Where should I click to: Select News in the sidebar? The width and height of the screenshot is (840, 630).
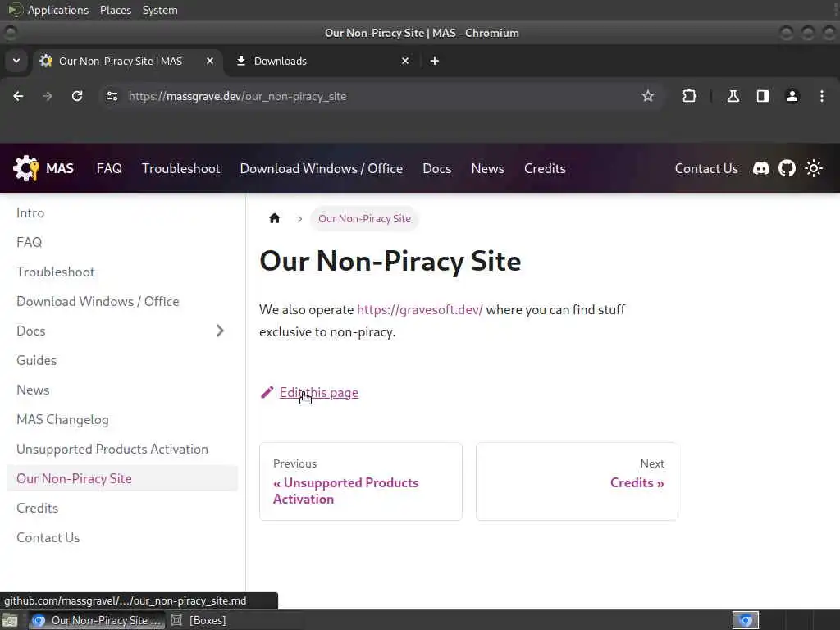coord(122,390)
